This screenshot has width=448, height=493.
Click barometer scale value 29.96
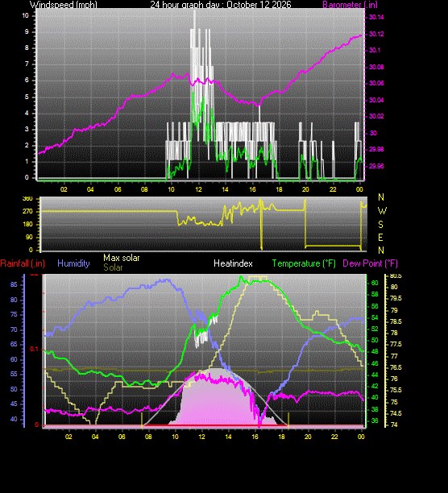(376, 166)
